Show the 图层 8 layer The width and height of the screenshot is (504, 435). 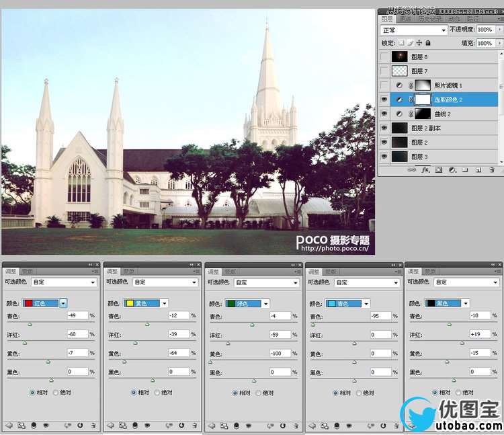click(x=384, y=57)
